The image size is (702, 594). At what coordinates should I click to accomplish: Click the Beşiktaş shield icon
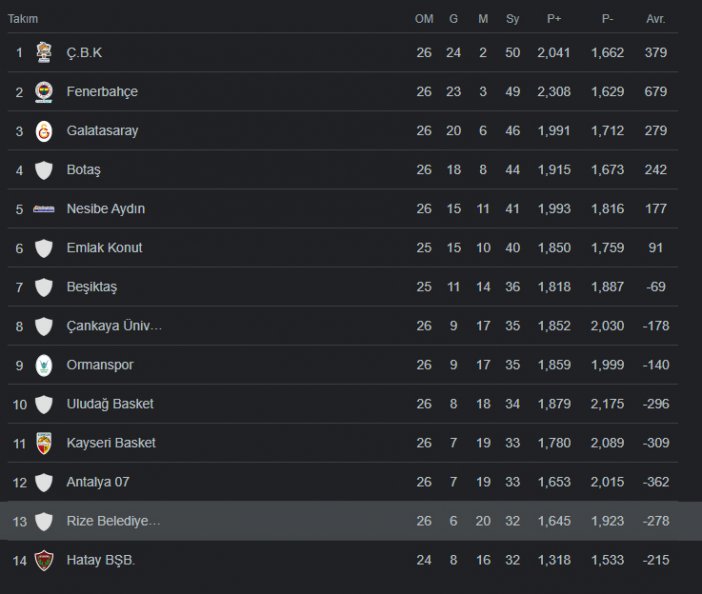click(43, 287)
